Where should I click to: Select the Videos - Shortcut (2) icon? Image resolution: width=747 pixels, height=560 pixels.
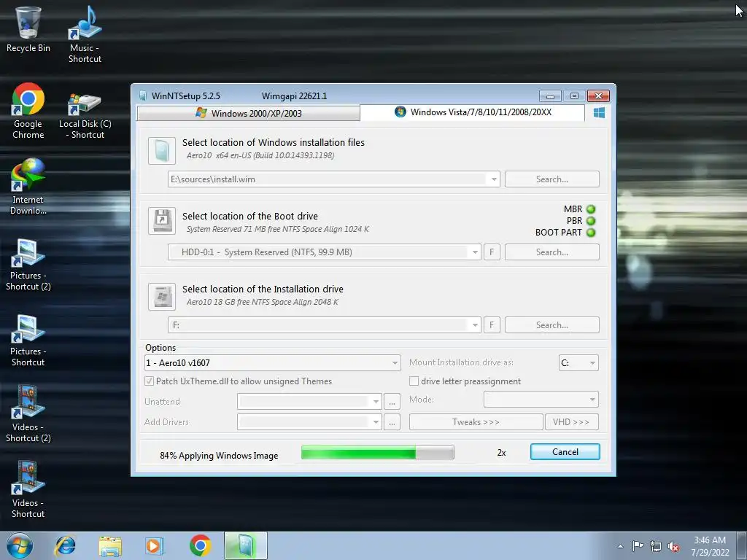[x=28, y=414]
